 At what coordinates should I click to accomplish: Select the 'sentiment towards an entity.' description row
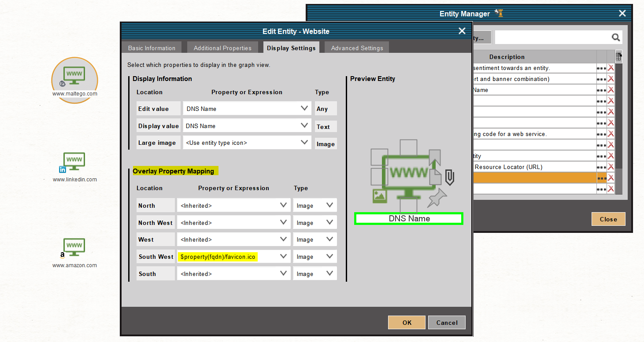(x=534, y=68)
